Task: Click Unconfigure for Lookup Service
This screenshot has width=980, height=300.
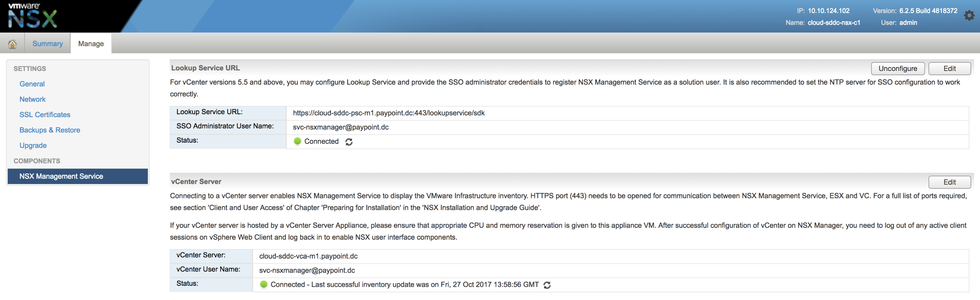Action: [898, 68]
